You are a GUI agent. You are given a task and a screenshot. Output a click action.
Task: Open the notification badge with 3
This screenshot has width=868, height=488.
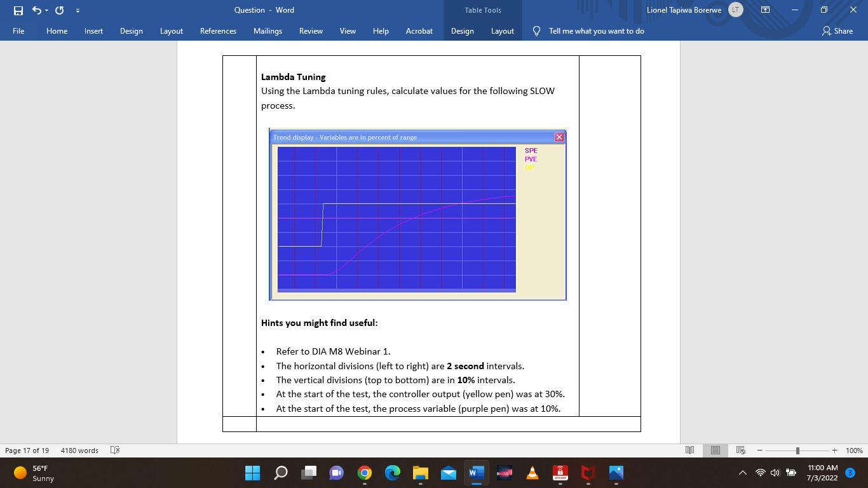(x=851, y=473)
